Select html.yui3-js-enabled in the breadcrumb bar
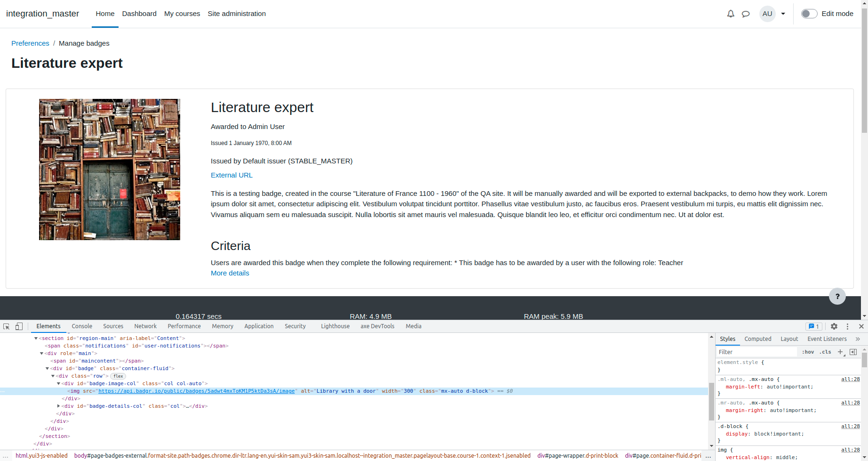Viewport: 868px width, 461px height. coord(41,456)
